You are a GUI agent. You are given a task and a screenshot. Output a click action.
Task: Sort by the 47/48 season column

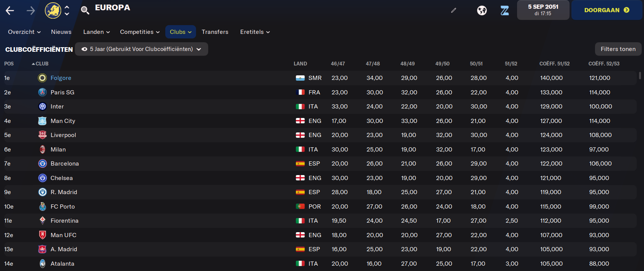pyautogui.click(x=373, y=64)
